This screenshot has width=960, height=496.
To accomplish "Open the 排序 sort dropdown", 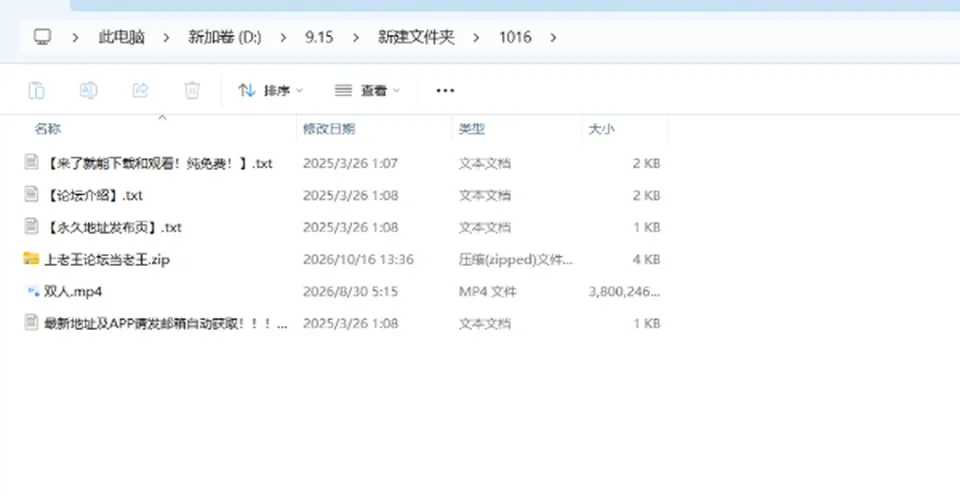I will coord(270,91).
